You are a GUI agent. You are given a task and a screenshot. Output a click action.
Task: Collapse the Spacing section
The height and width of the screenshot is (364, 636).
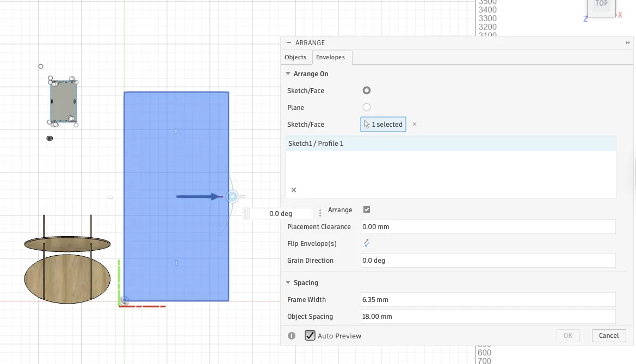pyautogui.click(x=288, y=282)
